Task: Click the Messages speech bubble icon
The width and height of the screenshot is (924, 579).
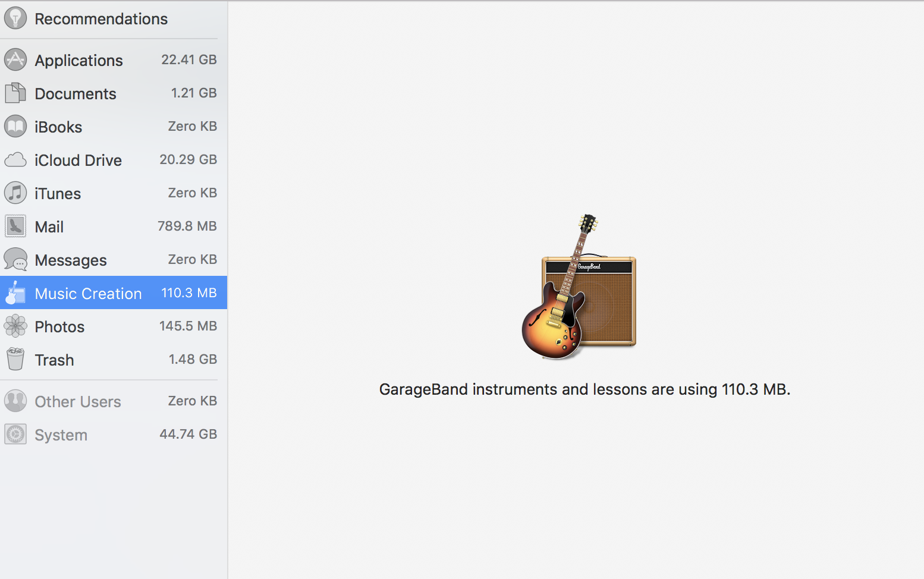Action: point(15,260)
